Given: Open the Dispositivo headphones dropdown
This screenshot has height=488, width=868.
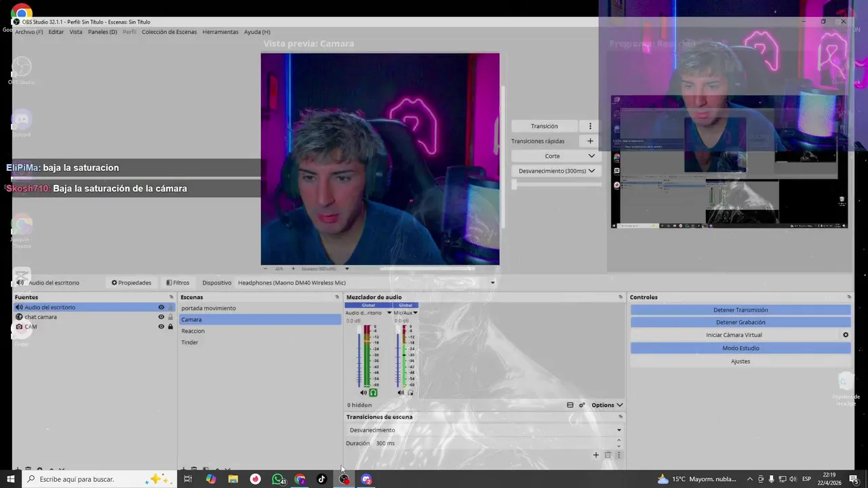Looking at the screenshot, I should point(366,283).
